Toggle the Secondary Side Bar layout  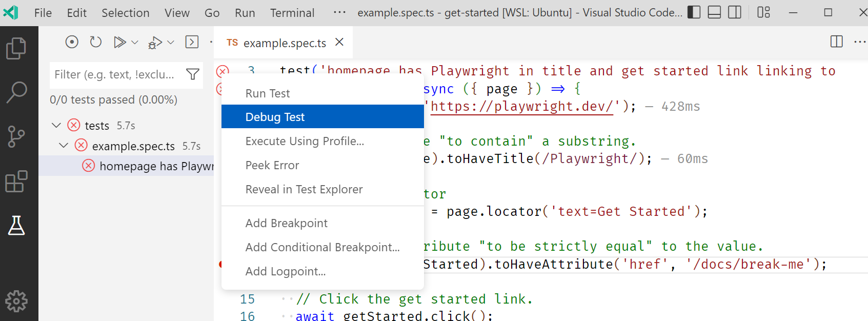coord(735,12)
